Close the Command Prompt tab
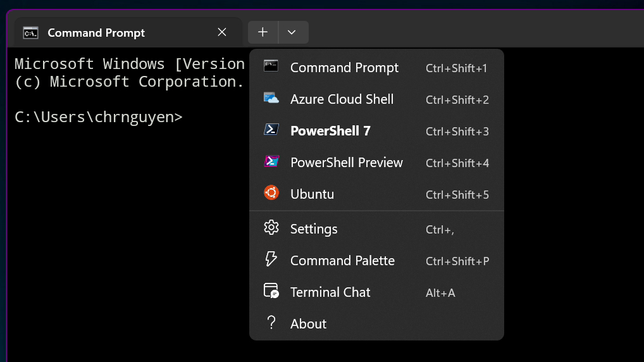Image resolution: width=644 pixels, height=362 pixels. pos(222,32)
